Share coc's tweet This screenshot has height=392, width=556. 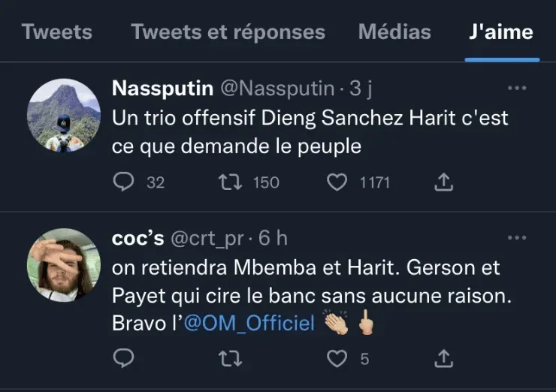pyautogui.click(x=444, y=359)
